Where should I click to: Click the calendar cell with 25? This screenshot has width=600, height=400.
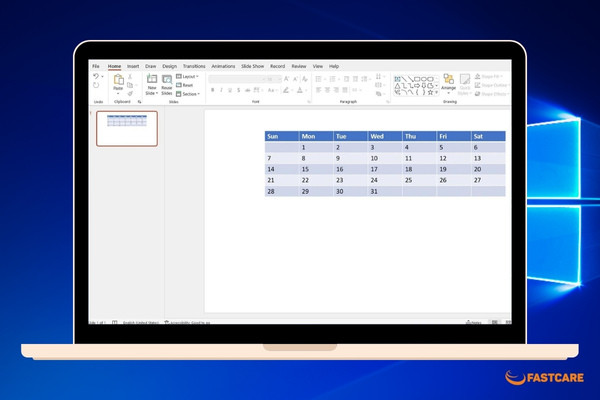tap(419, 180)
